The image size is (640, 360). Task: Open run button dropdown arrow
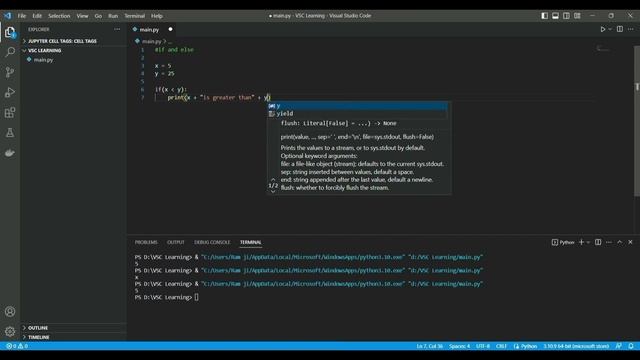pyautogui.click(x=610, y=29)
